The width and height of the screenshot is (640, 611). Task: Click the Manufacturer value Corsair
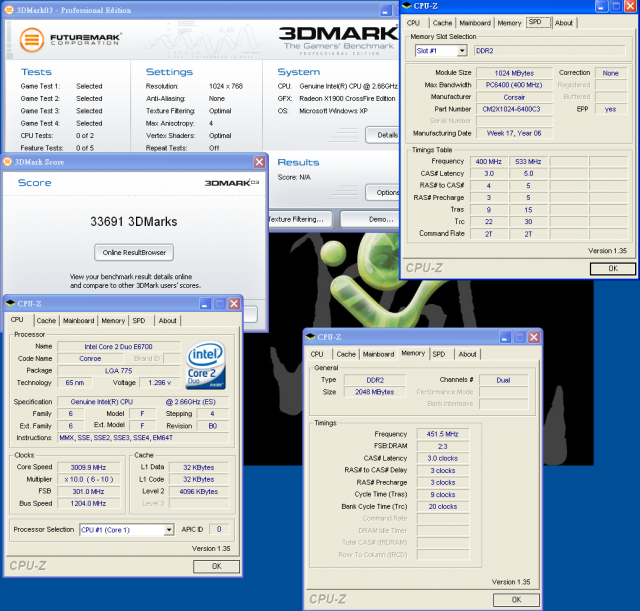pyautogui.click(x=514, y=97)
